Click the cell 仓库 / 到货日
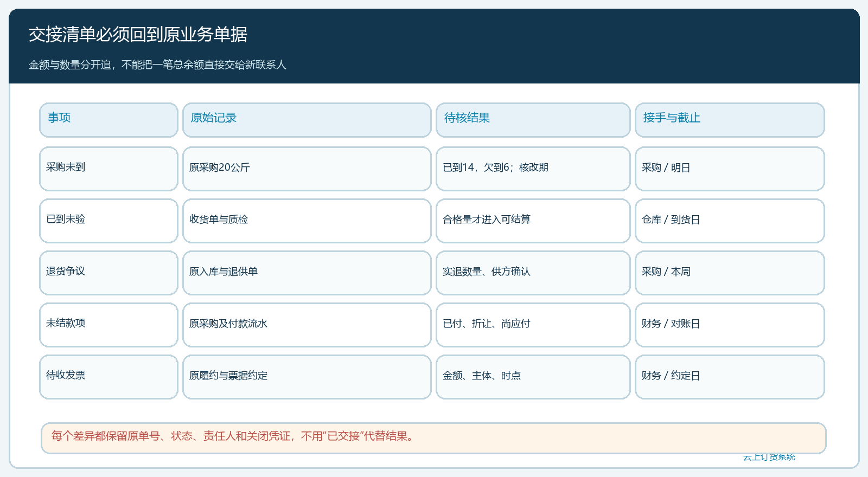 pos(730,221)
